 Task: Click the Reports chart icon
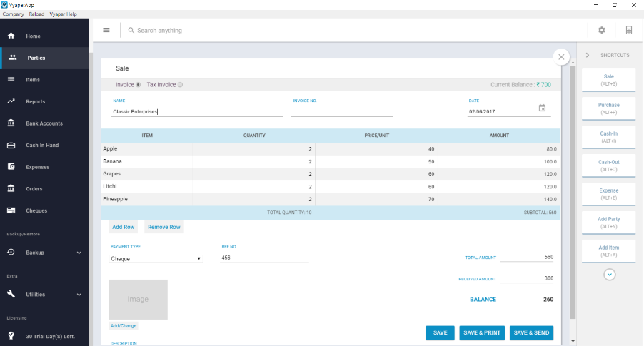[x=11, y=101]
